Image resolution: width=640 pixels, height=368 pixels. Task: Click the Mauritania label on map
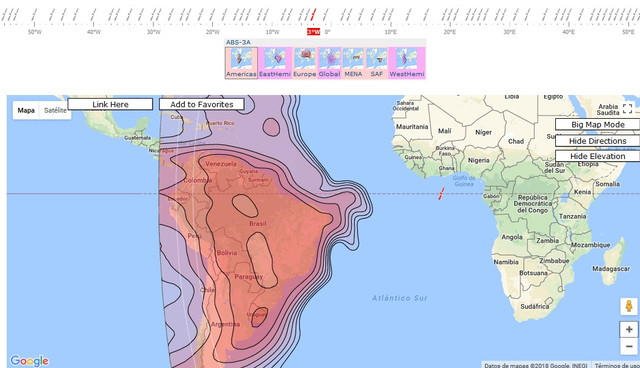pos(412,126)
